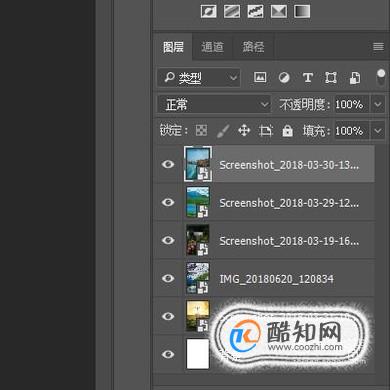Expand the 不透明度 opacity arrow
Viewport: 390px width, 390px height.
(378, 104)
